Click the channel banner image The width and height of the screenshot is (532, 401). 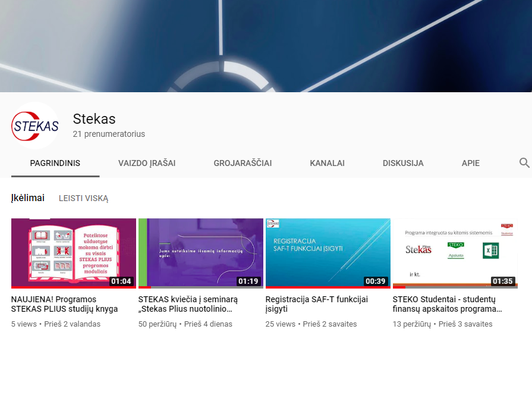266,46
